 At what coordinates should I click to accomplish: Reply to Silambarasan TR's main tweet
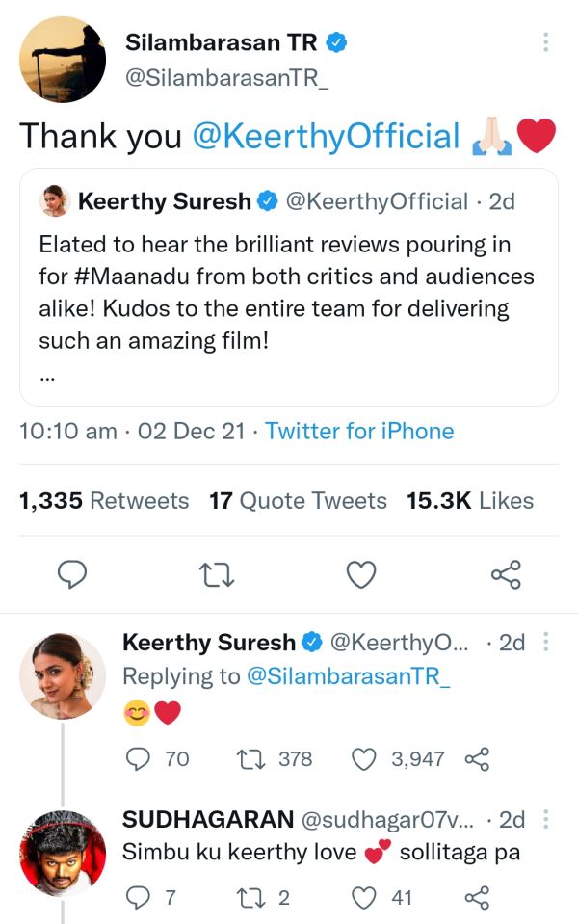72,575
